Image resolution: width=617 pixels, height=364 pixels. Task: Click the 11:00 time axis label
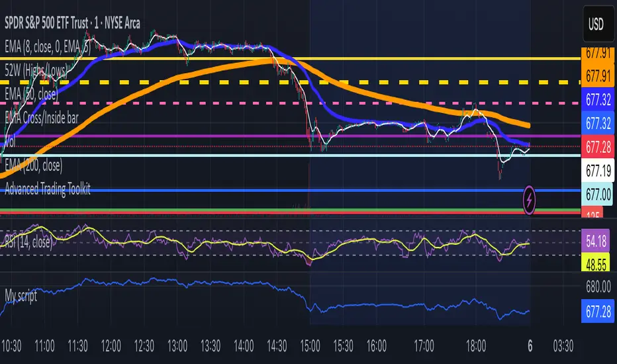coord(44,346)
